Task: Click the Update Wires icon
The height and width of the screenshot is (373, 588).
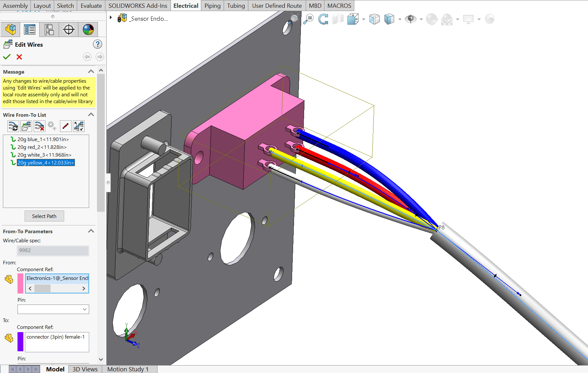Action: pos(13,126)
